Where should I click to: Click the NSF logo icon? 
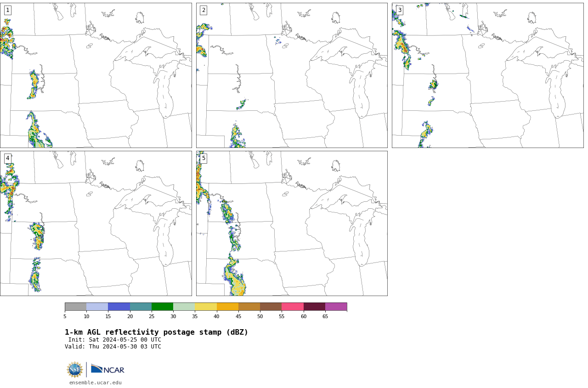pyautogui.click(x=75, y=370)
